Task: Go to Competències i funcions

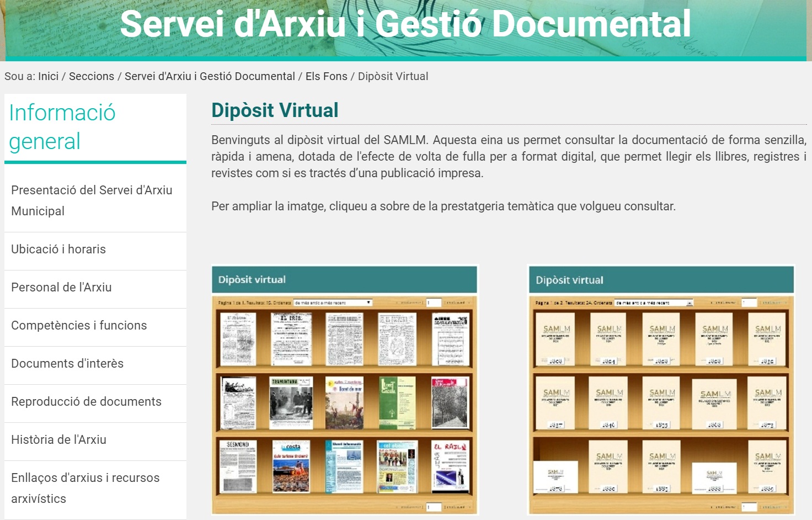Action: (x=79, y=325)
